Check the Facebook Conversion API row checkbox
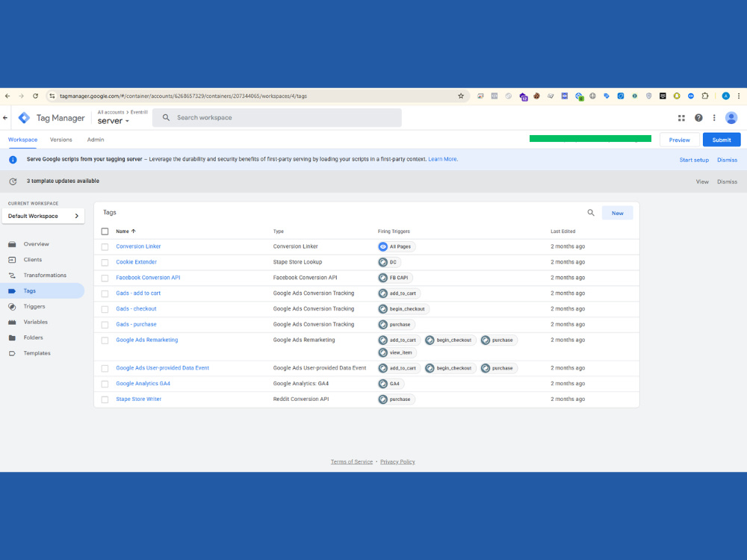Image resolution: width=747 pixels, height=560 pixels. click(105, 278)
